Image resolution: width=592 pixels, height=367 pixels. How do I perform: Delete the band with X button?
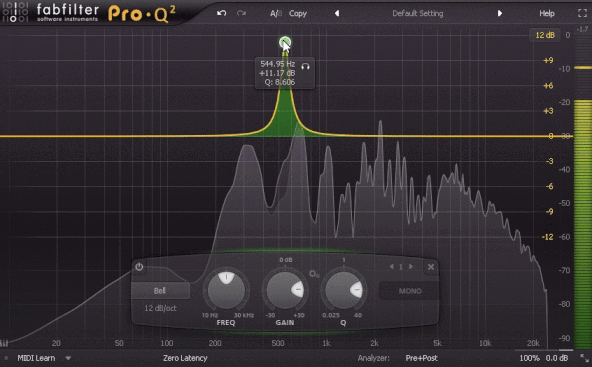pos(430,267)
